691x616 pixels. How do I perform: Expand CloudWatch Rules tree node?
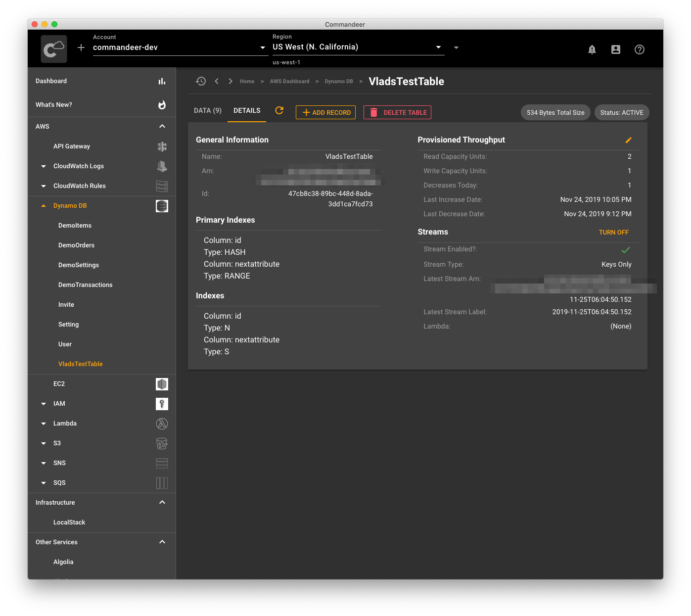click(44, 186)
